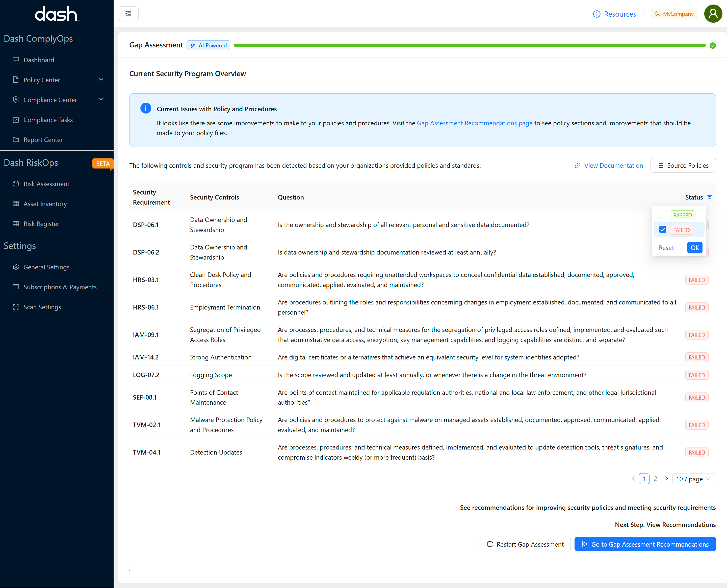Check the PASSED filter checkbox
This screenshot has height=588, width=727.
[662, 215]
